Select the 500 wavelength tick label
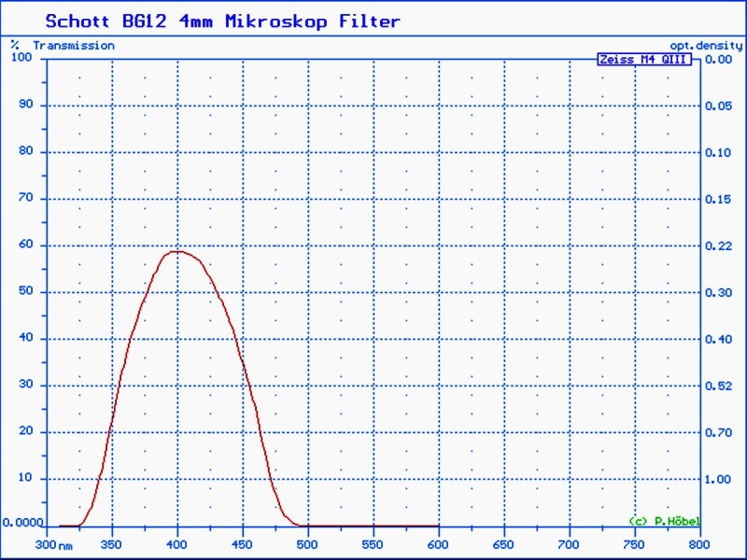 [308, 543]
